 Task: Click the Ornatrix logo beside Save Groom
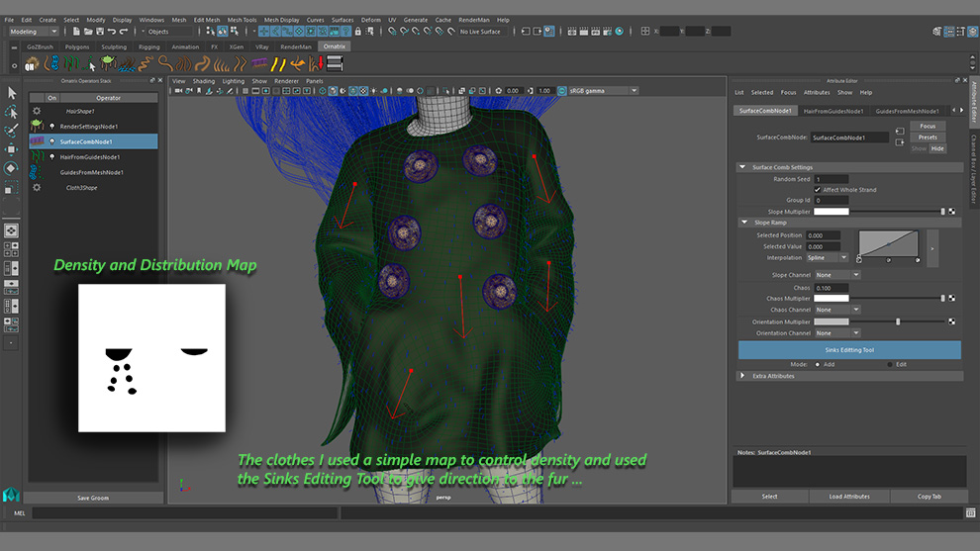click(x=11, y=494)
